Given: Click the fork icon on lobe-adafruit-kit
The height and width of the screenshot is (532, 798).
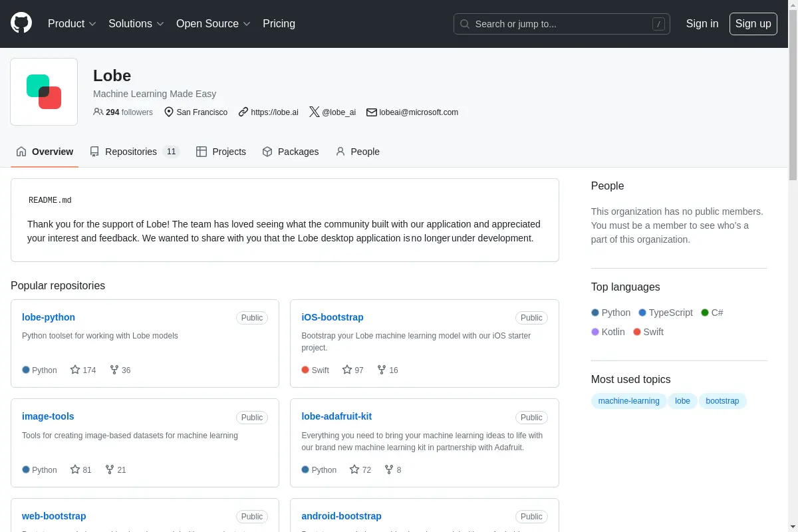Looking at the screenshot, I should coord(389,469).
